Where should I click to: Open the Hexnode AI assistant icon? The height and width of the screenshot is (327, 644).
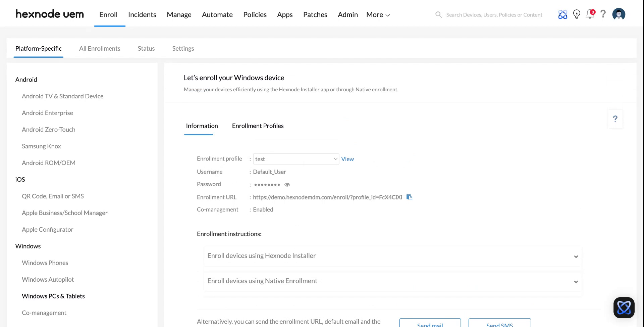coord(562,14)
